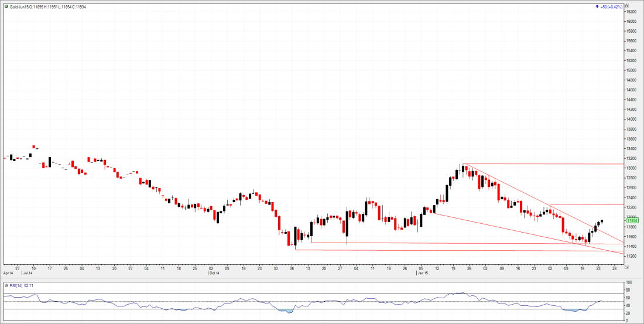The height and width of the screenshot is (324, 644).
Task: Click the 16200 label on the price axis
Action: [632, 11]
